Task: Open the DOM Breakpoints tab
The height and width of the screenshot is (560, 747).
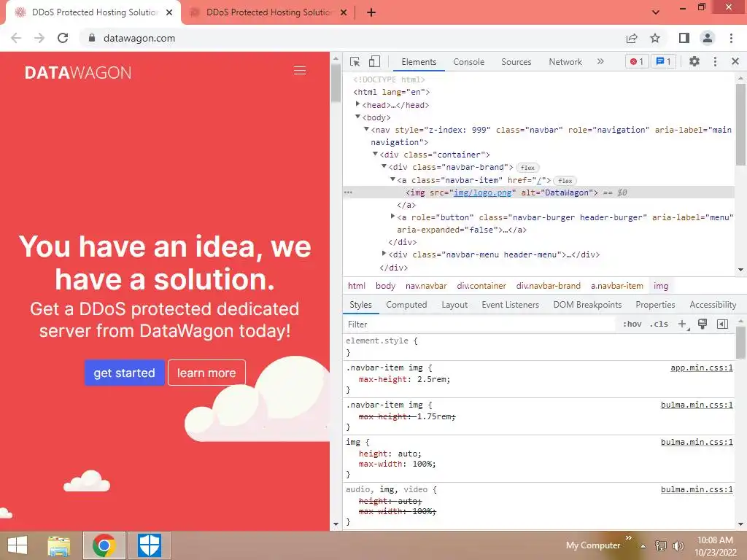Action: [x=587, y=305]
